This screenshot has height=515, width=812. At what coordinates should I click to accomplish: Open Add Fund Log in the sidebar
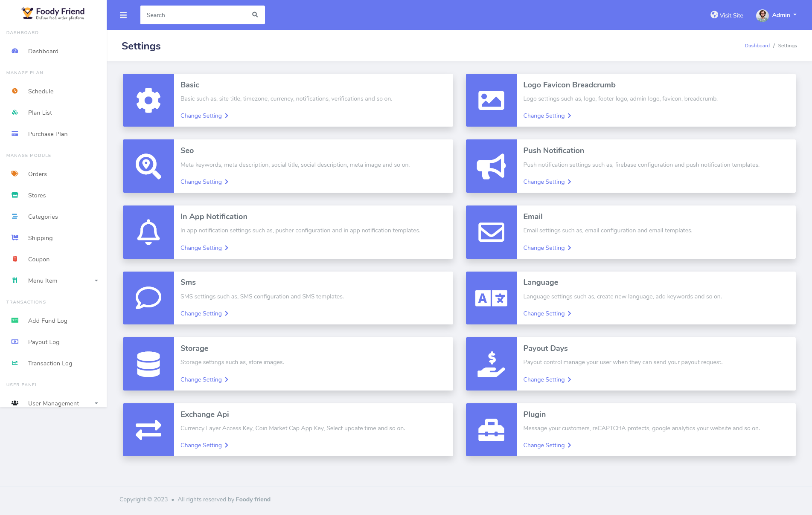click(53, 321)
